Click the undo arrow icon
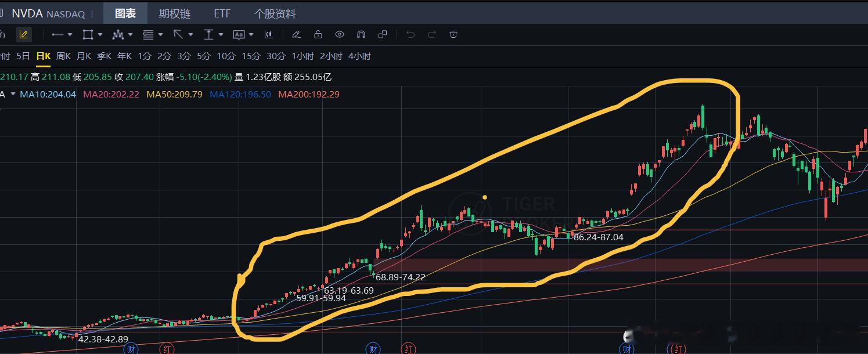This screenshot has height=354, width=868. tap(410, 34)
